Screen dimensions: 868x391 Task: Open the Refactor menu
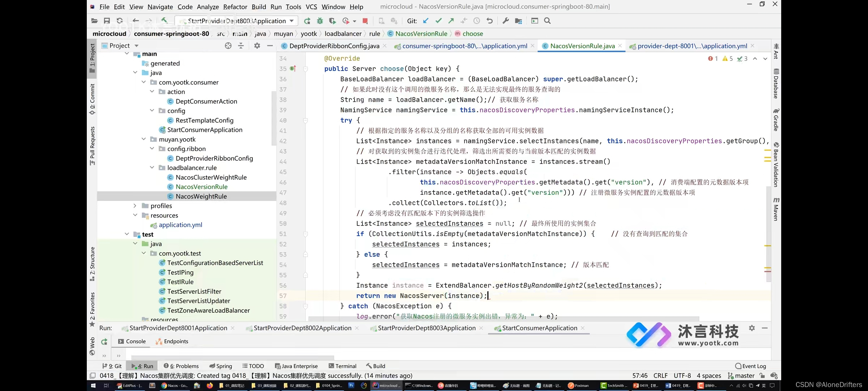coord(235,7)
